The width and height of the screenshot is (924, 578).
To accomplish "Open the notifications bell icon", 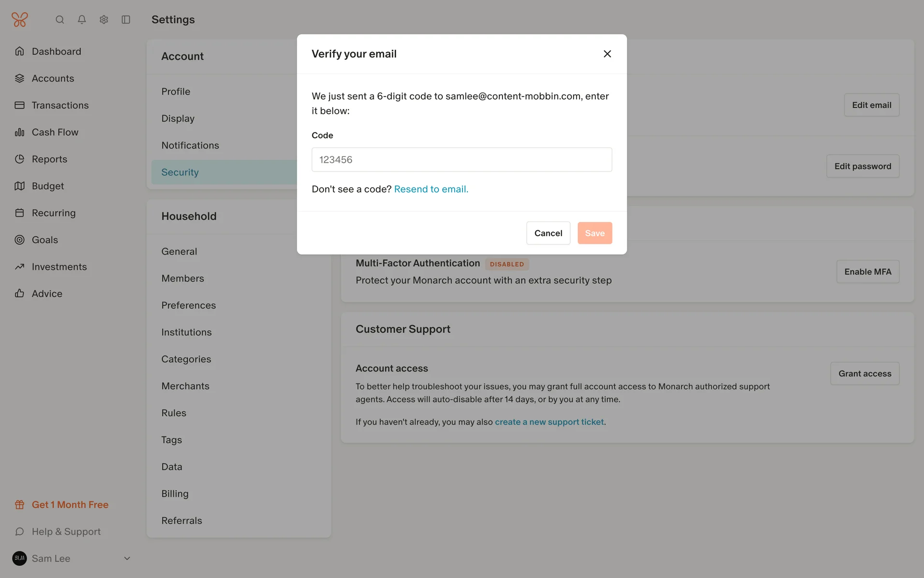I will (x=82, y=20).
